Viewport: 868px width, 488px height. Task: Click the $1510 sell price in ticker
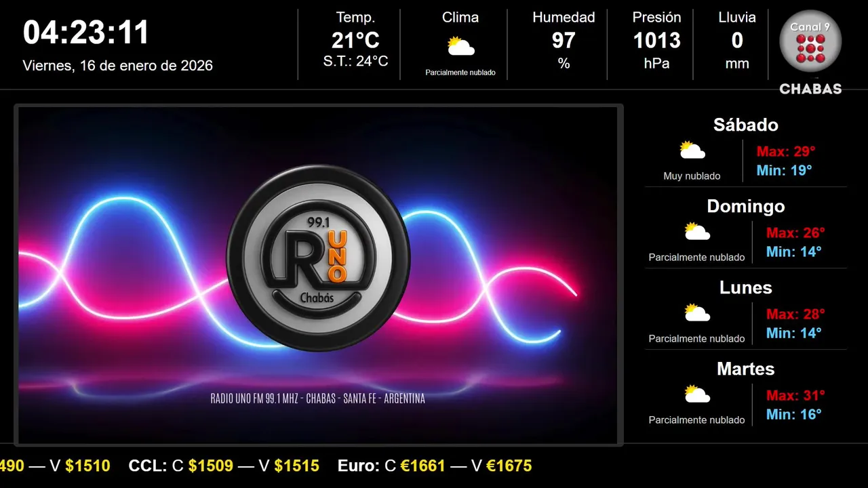click(x=87, y=466)
